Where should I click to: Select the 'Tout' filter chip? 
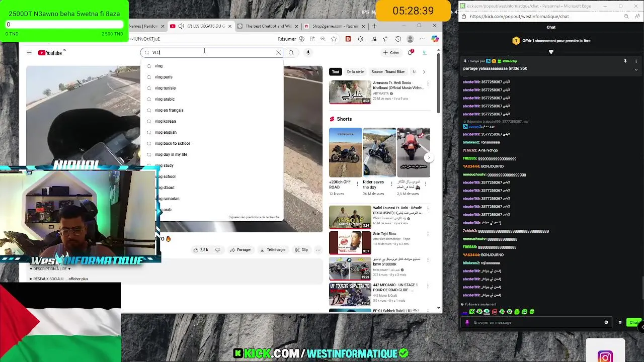(x=336, y=72)
